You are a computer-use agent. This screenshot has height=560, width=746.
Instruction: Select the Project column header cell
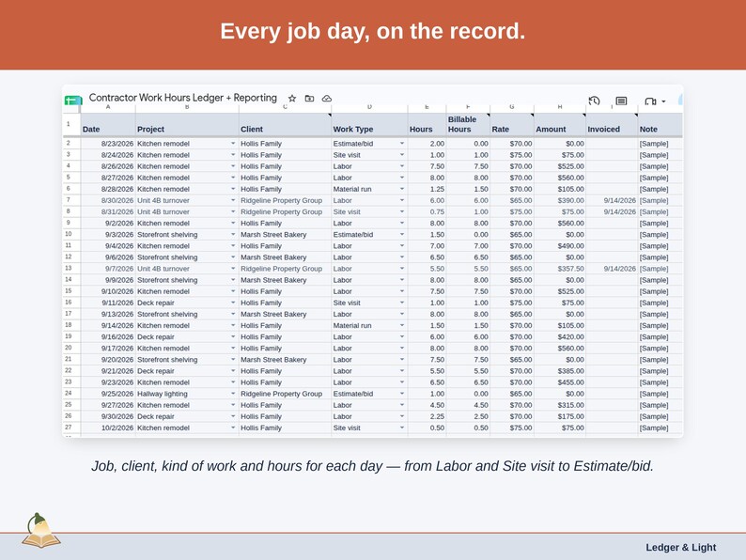pos(187,125)
